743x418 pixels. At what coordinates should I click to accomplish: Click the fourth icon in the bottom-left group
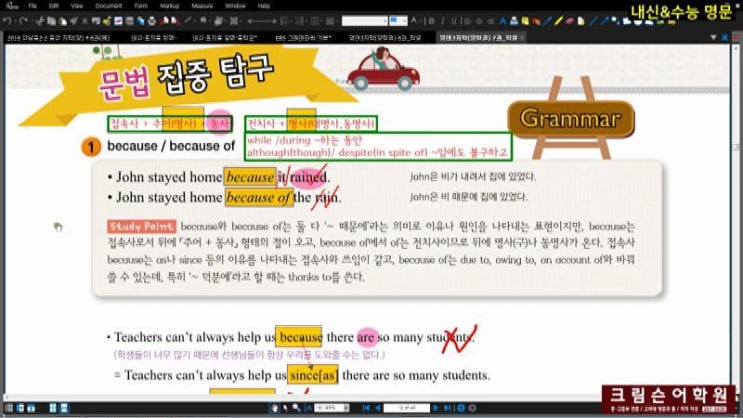tap(53, 408)
